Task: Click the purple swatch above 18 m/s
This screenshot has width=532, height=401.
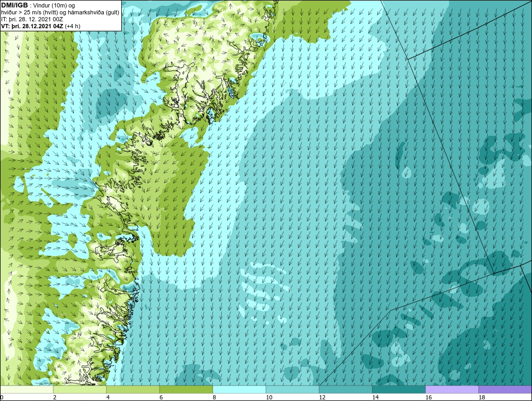Action: click(505, 389)
